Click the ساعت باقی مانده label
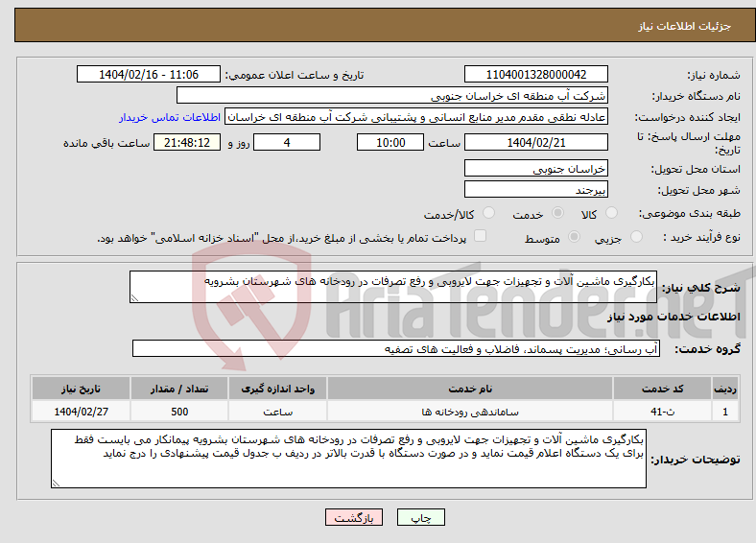 (x=106, y=143)
